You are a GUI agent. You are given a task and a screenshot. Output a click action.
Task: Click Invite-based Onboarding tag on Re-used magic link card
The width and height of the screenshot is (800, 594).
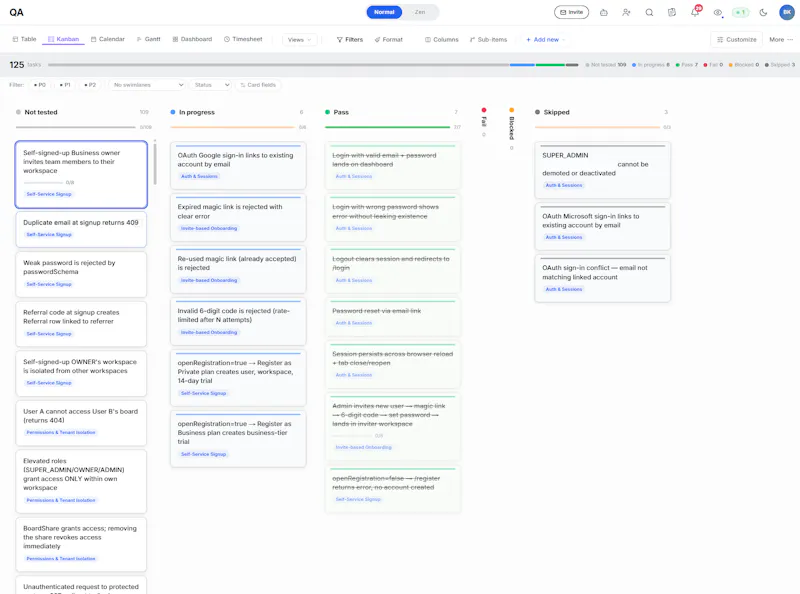(x=209, y=281)
